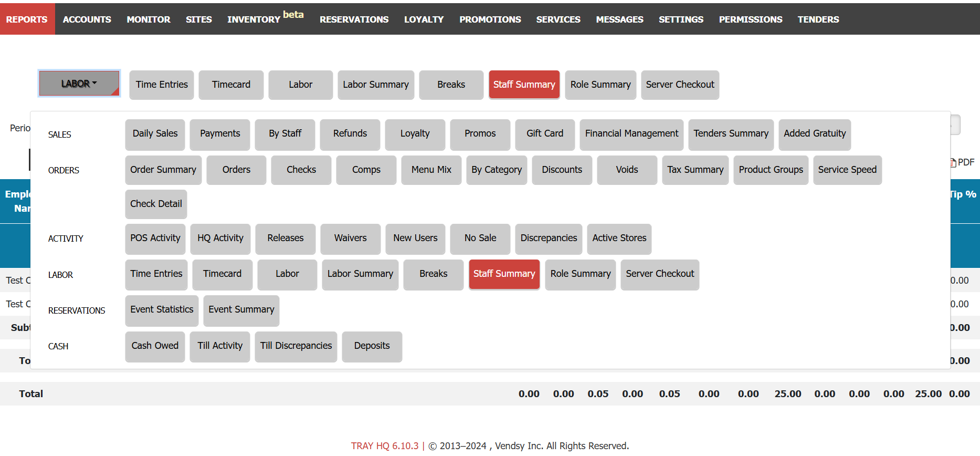
Task: Open the Added Gratuity report
Action: coord(814,134)
